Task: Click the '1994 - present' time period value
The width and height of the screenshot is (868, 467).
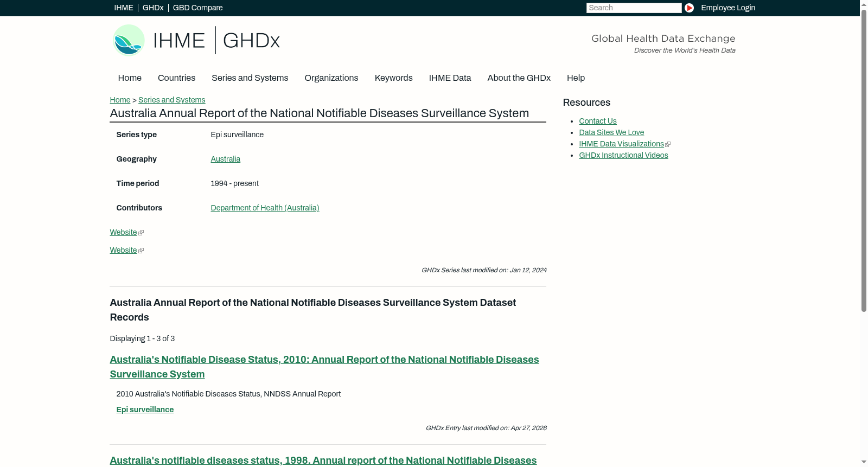Action: click(234, 183)
